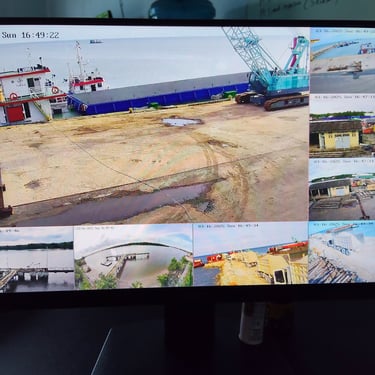Select the fisheye dock camera feed
This screenshot has height=375, width=375.
(x=133, y=256)
